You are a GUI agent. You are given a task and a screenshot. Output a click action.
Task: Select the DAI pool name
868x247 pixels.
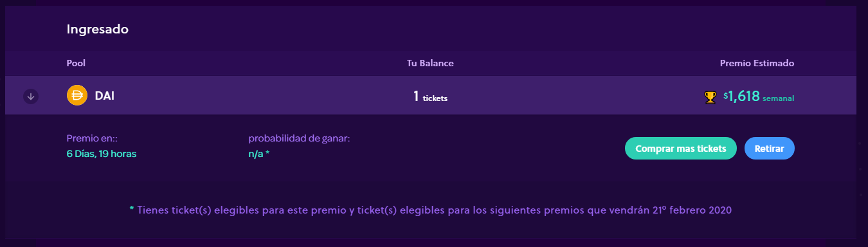pyautogui.click(x=105, y=96)
